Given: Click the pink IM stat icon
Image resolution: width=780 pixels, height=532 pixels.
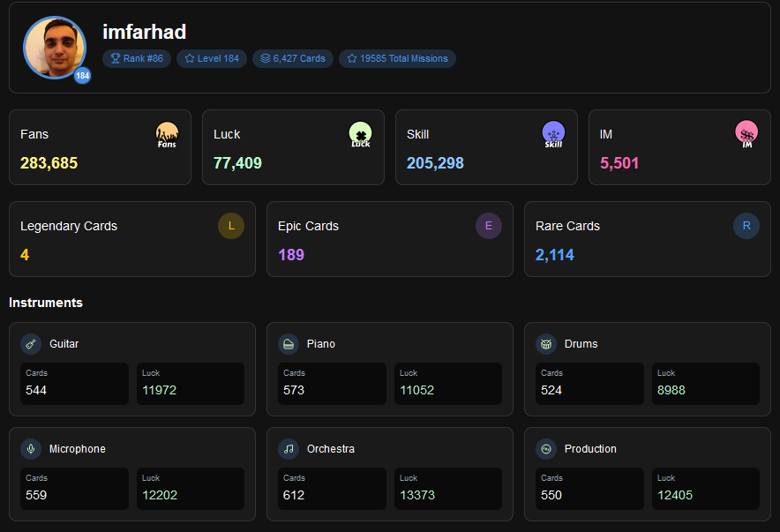Looking at the screenshot, I should point(746,134).
